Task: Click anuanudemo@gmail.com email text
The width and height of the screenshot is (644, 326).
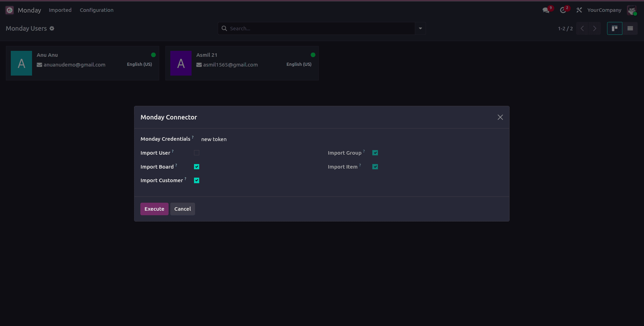Action: [75, 65]
